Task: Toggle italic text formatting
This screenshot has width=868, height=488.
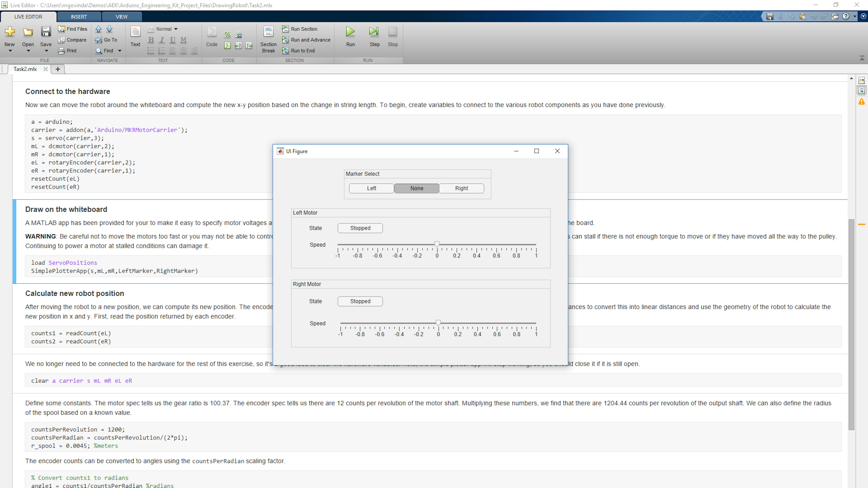Action: [x=162, y=40]
